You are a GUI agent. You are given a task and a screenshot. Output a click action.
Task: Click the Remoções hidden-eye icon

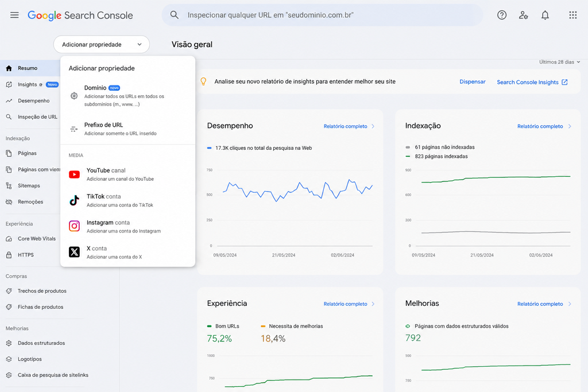(9, 202)
